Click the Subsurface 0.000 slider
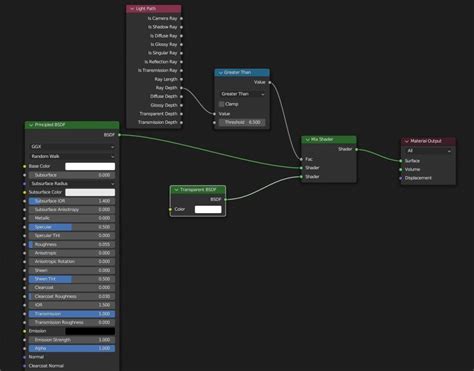The width and height of the screenshot is (474, 371). pos(72,175)
